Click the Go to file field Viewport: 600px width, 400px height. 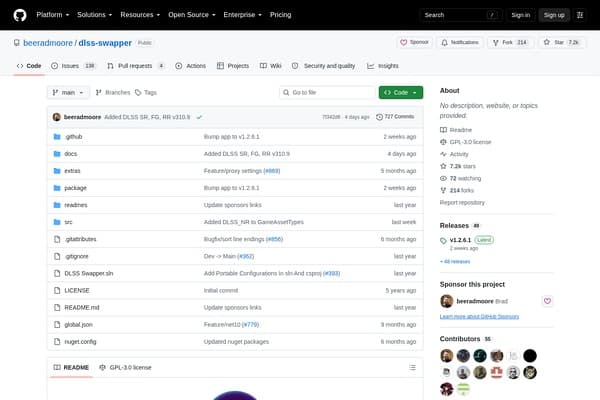(327, 92)
